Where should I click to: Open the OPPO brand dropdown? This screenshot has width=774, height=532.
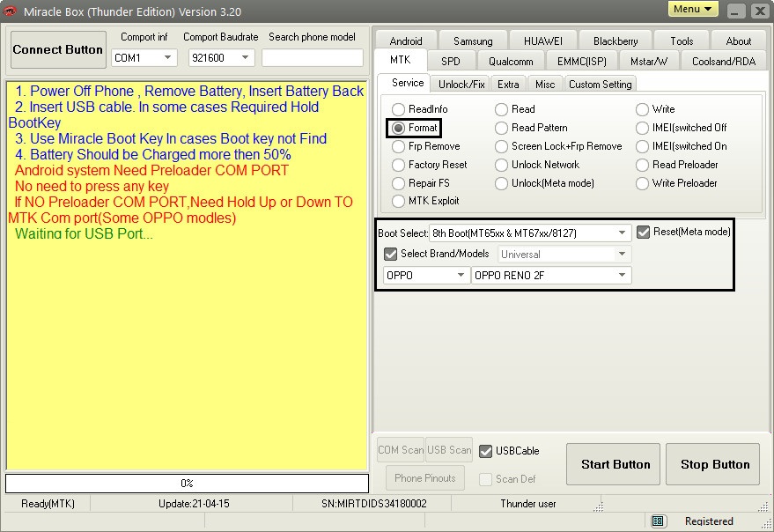click(x=426, y=275)
